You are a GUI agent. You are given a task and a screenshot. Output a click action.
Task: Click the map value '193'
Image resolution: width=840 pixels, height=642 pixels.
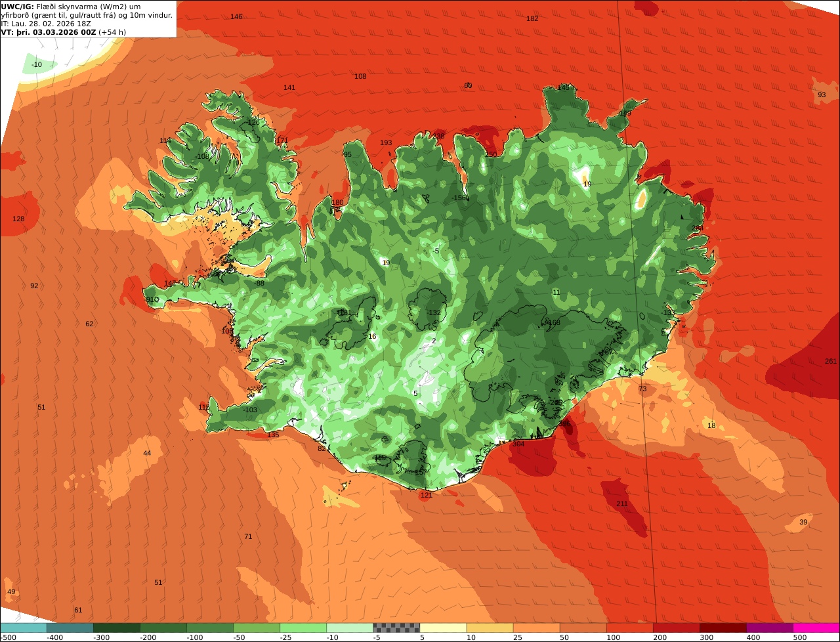tap(386, 142)
